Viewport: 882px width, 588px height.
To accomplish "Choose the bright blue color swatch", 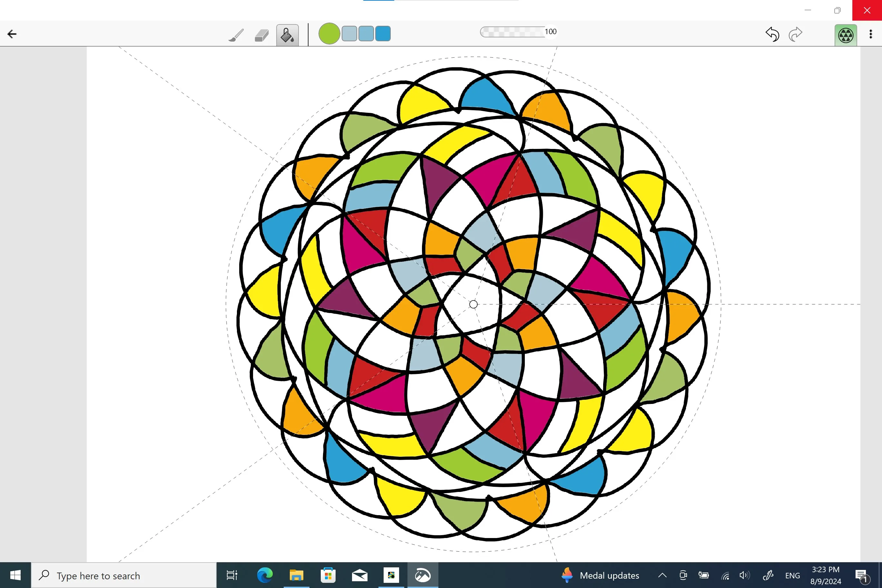I will click(383, 34).
